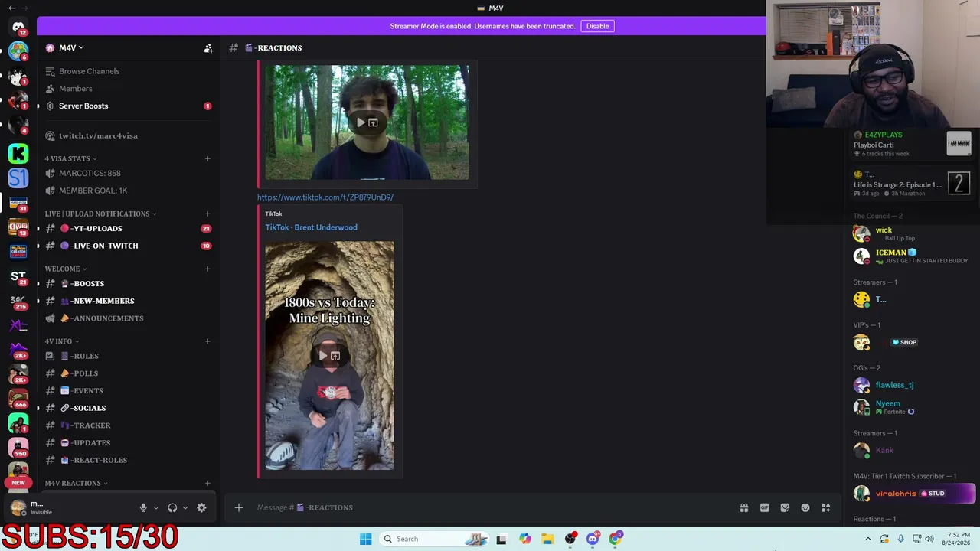Open File Explorer from the taskbar

[x=547, y=539]
